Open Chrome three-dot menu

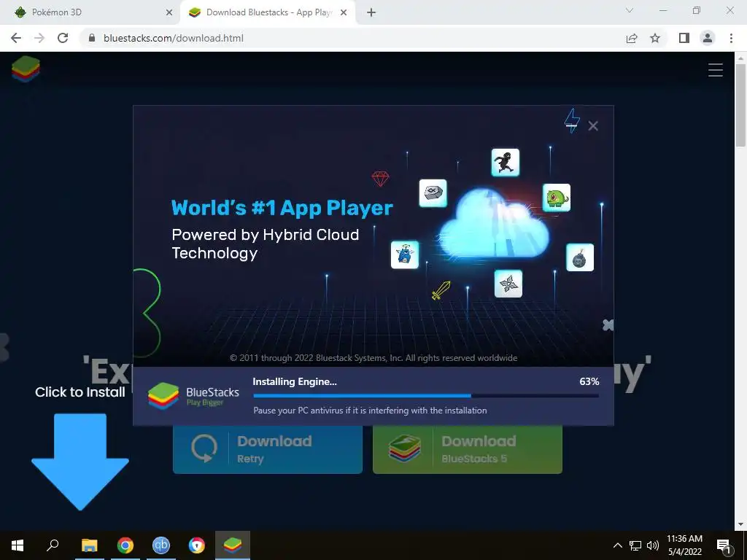point(731,38)
